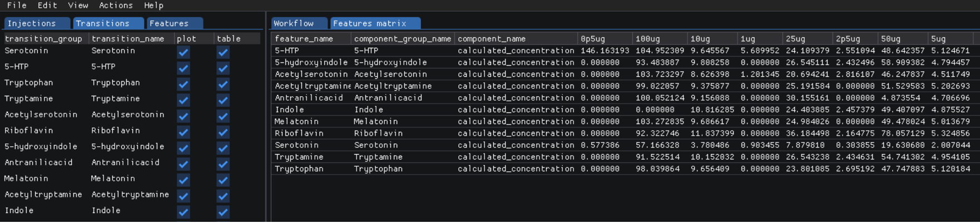The image size is (980, 223).
Task: Toggle plot checkbox for Riboflavin
Action: pos(183,132)
